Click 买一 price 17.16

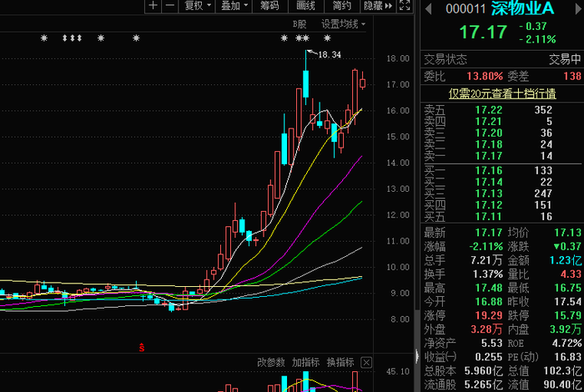pos(489,170)
